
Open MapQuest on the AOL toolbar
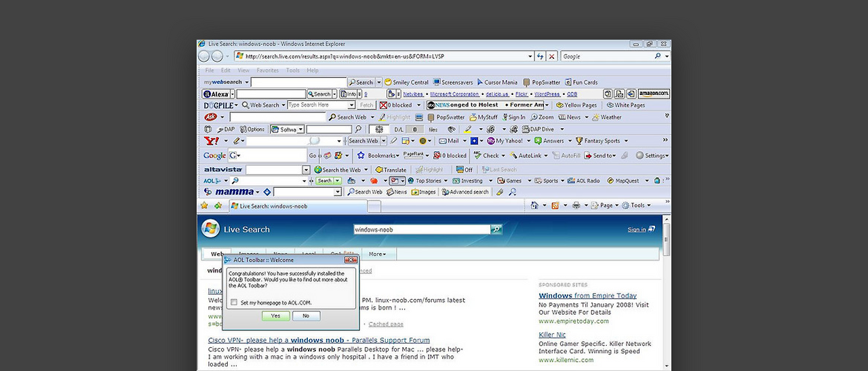[623, 181]
